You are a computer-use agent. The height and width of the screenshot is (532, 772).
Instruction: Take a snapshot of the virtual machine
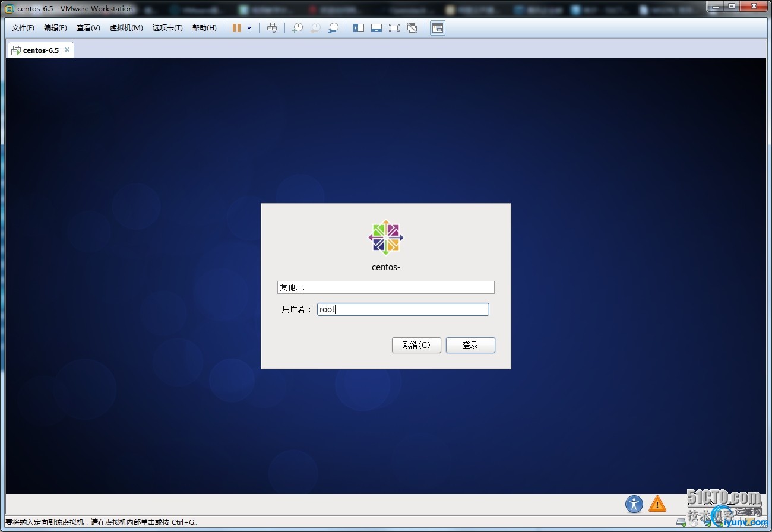298,28
